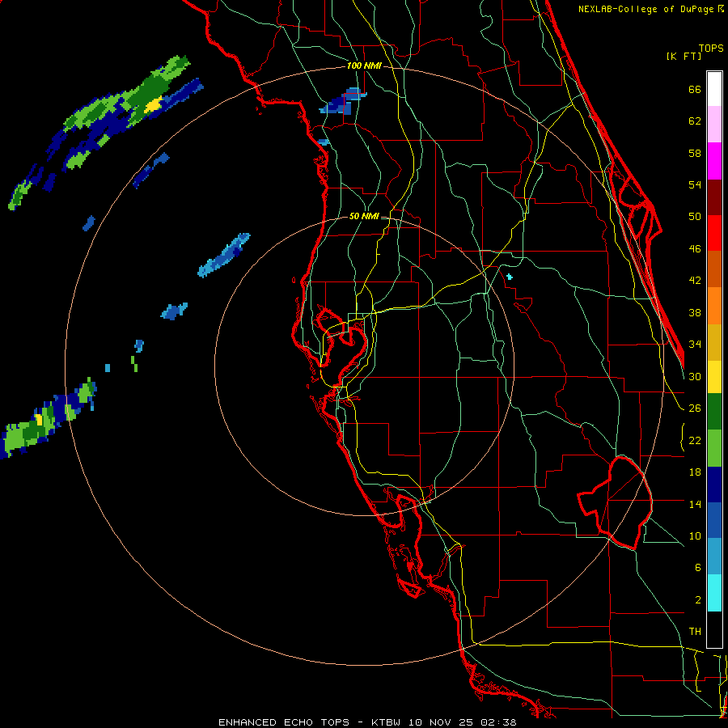Click the legend value 58

pos(695,153)
